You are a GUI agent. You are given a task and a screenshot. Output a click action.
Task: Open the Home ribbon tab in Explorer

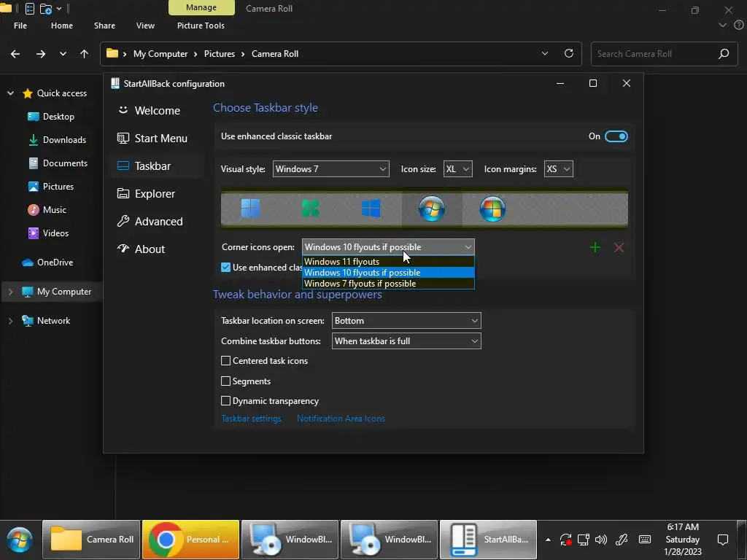(x=62, y=26)
